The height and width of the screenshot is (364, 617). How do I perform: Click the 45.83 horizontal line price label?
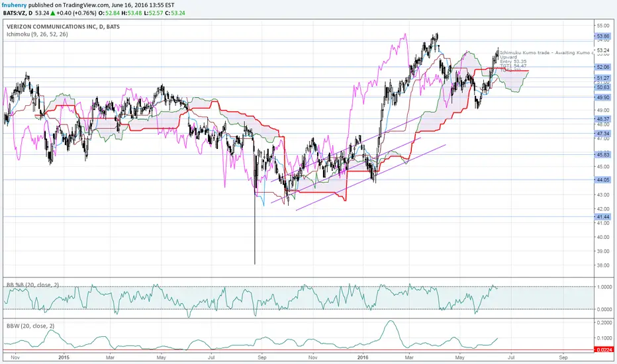coord(603,155)
